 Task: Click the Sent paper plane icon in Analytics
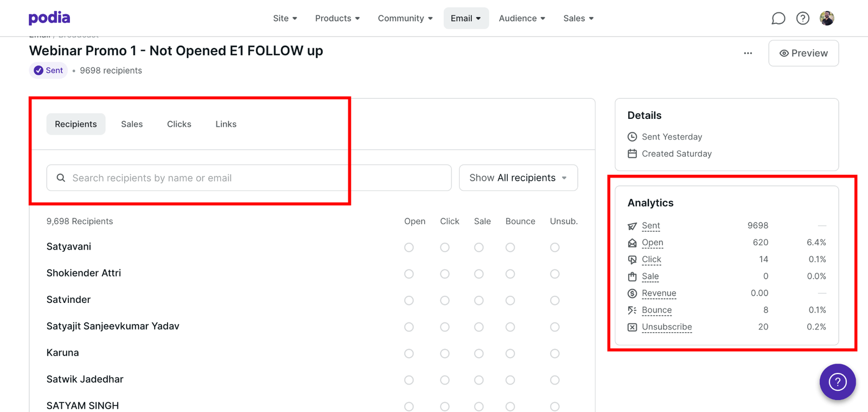tap(632, 226)
